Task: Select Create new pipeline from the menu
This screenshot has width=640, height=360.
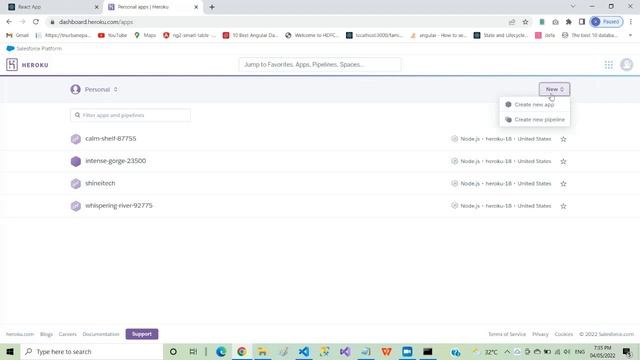Action: 534,120
